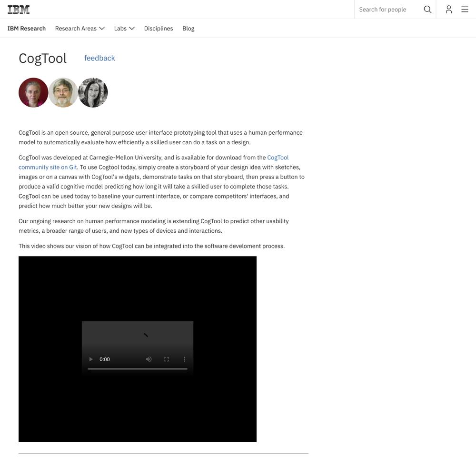Click the video 0:00 time label

click(x=104, y=359)
